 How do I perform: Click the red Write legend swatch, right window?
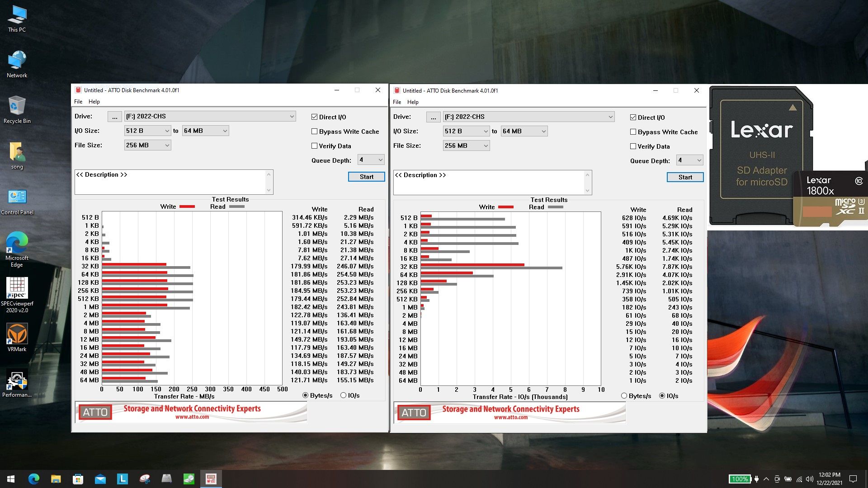coord(506,207)
